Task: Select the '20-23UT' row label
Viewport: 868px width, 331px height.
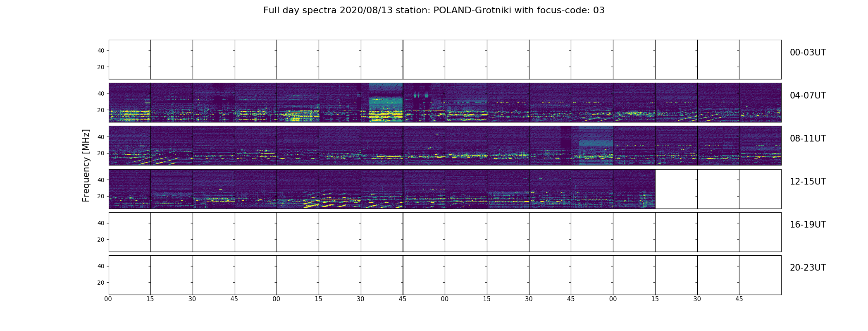Action: point(808,268)
